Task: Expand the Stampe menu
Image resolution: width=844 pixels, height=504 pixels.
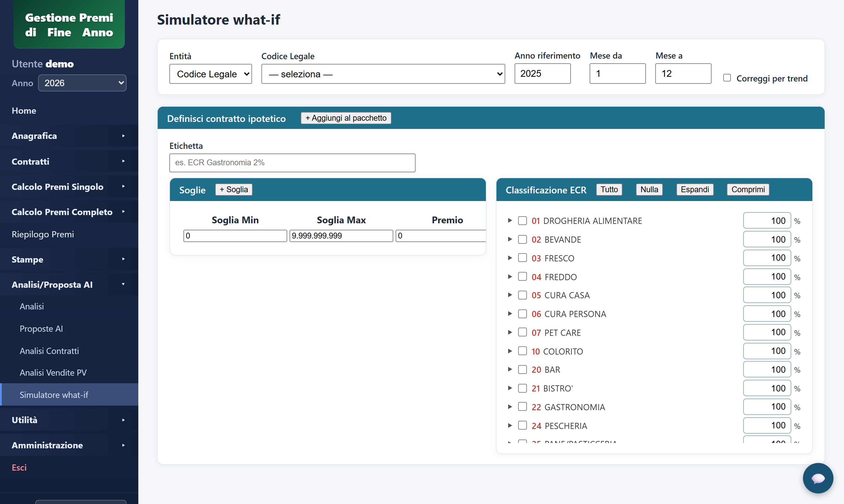Action: (69, 259)
